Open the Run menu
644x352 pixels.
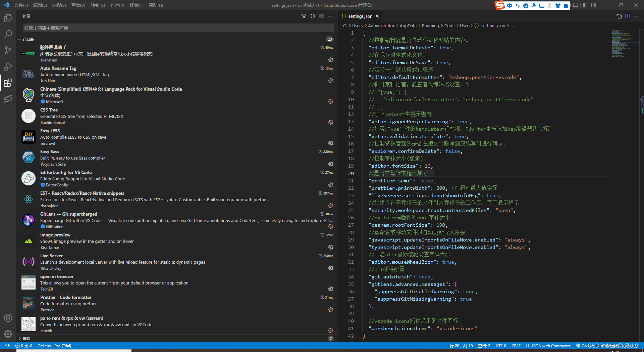pyautogui.click(x=117, y=5)
